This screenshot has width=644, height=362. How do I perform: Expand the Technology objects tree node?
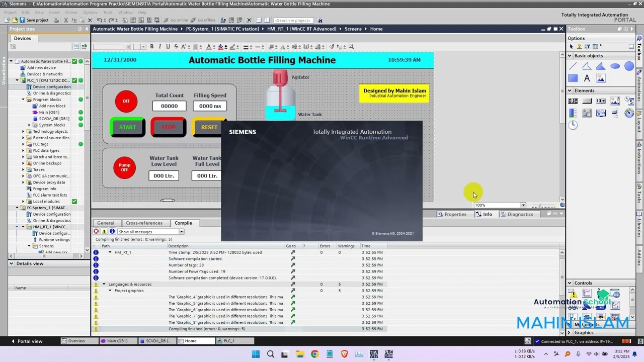tap(23, 131)
